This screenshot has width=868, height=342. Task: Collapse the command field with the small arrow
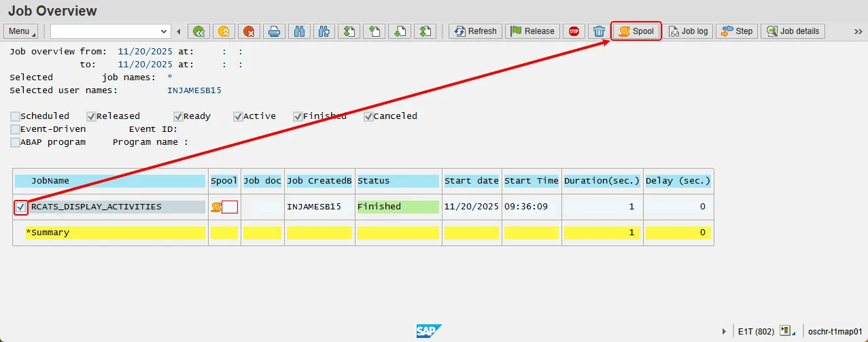(x=179, y=31)
